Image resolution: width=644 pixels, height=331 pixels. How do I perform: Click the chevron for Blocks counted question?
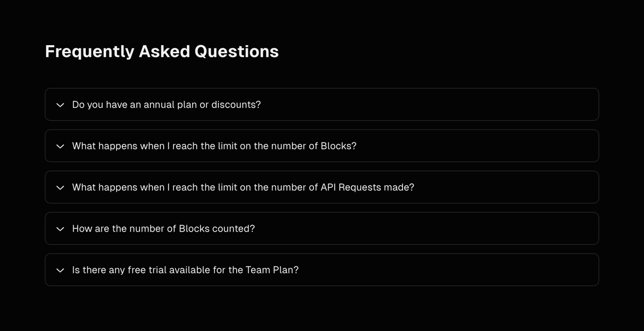tap(60, 228)
